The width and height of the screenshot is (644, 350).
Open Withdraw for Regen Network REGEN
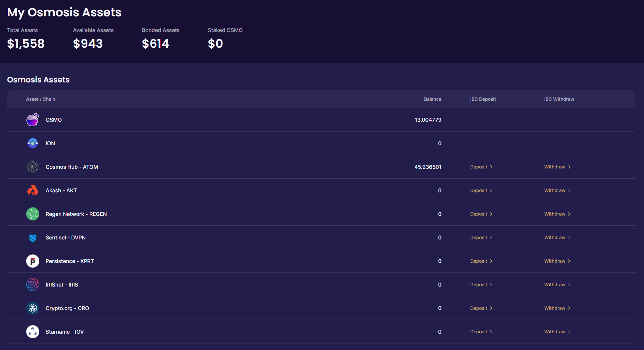click(557, 214)
